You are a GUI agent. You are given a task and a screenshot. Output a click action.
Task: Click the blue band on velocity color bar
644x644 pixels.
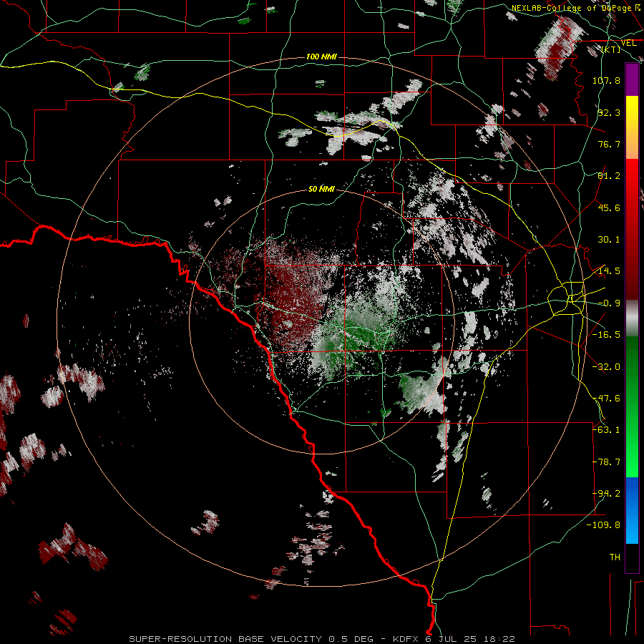tap(632, 510)
